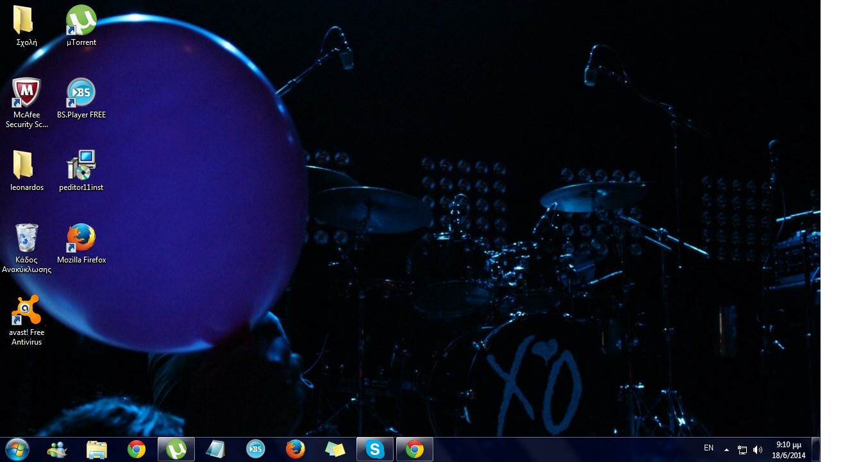Viewport: 868px width, 462px height.
Task: Open the notepad taskbar icon
Action: click(x=215, y=450)
